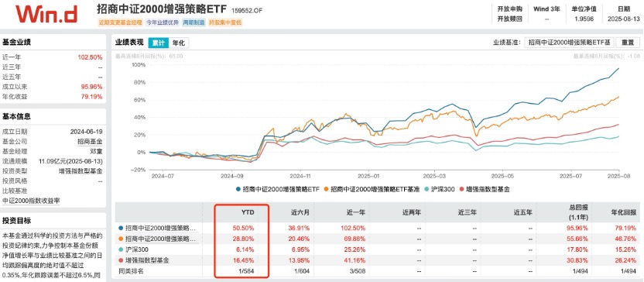
Task: Open the 招商基金 company link
Action: [x=90, y=142]
